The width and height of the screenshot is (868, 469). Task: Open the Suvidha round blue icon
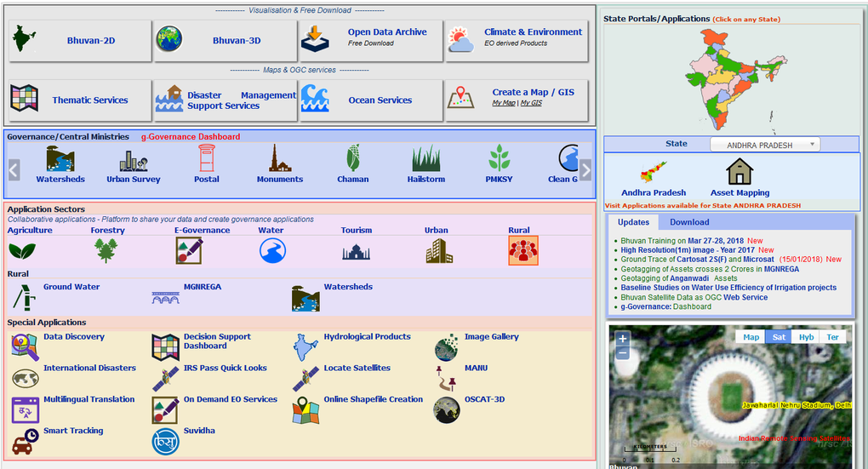click(166, 443)
